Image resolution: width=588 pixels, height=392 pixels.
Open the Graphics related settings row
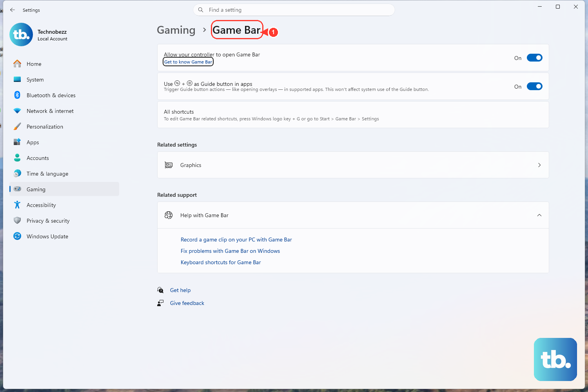[x=353, y=165]
